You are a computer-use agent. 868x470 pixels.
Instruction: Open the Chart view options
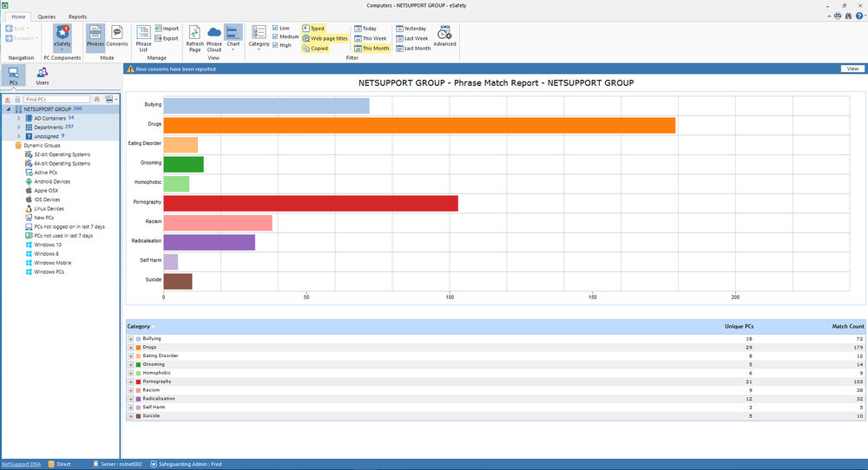[233, 38]
